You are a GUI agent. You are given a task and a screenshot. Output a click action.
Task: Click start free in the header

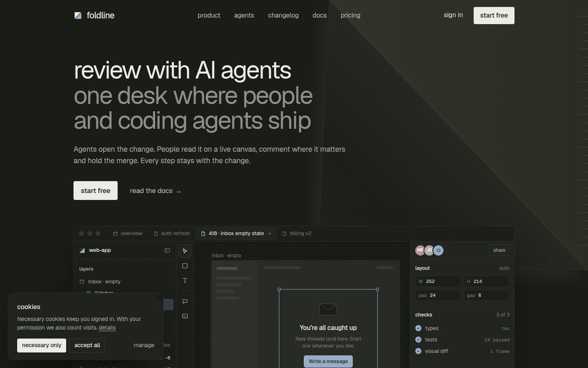[x=494, y=16]
